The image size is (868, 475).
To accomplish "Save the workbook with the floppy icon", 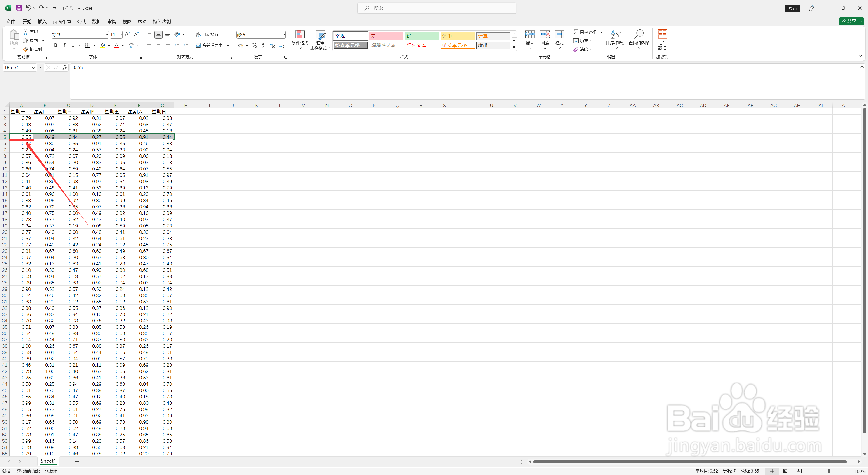I will [x=19, y=8].
